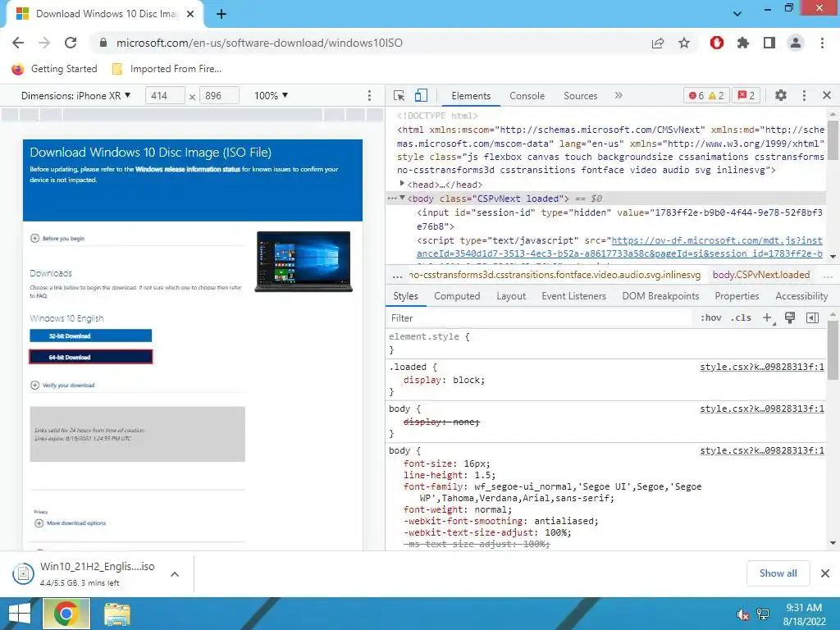Screen dimensions: 840x630
Task: Click the 32-bit Download button
Action: (90, 336)
